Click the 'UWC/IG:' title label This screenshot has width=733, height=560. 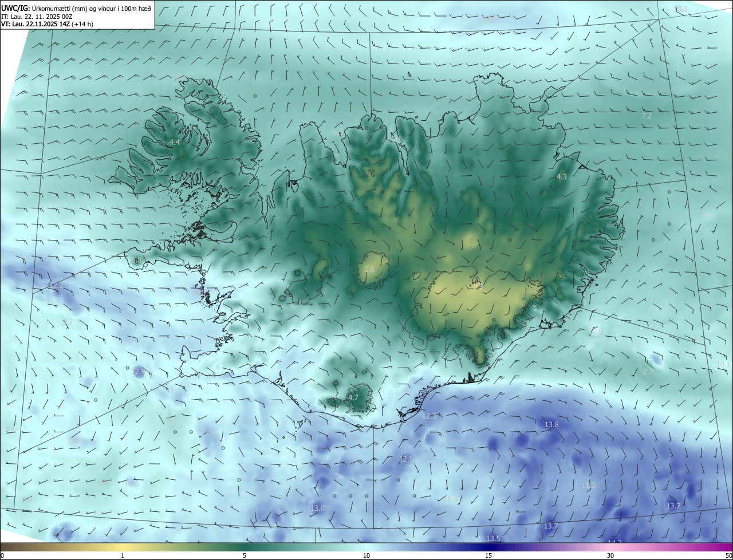(x=15, y=8)
